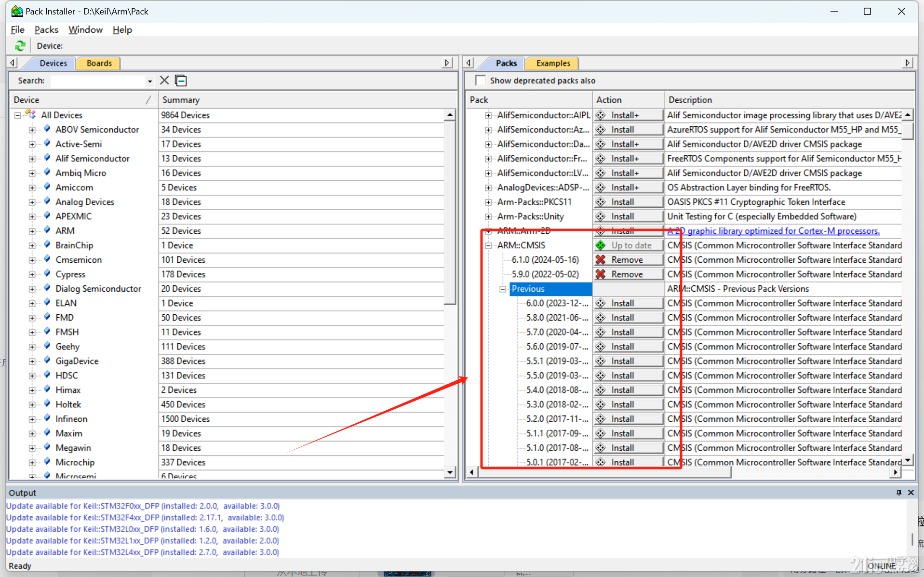The image size is (924, 577).
Task: Click the chip icon beside GigaDevice
Action: click(47, 360)
